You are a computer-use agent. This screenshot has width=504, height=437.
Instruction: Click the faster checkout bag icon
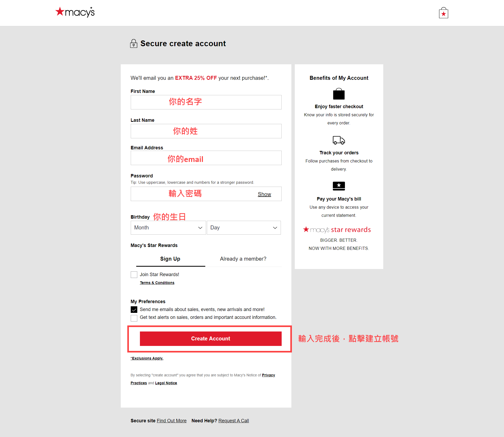pos(339,94)
